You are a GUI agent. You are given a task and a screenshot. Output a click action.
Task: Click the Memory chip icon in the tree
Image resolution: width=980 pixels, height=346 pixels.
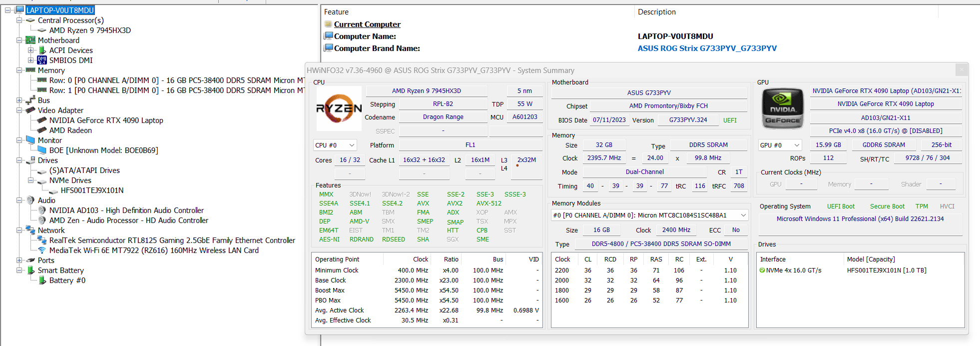point(30,70)
